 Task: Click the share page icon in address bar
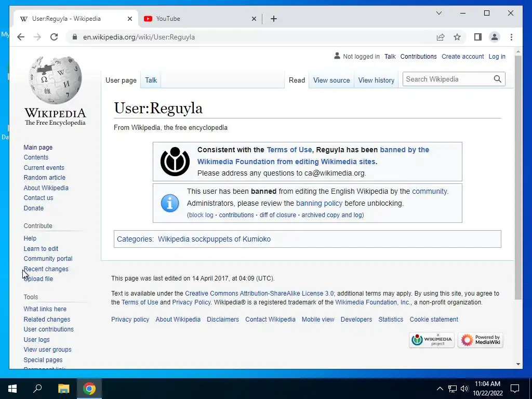(x=441, y=37)
